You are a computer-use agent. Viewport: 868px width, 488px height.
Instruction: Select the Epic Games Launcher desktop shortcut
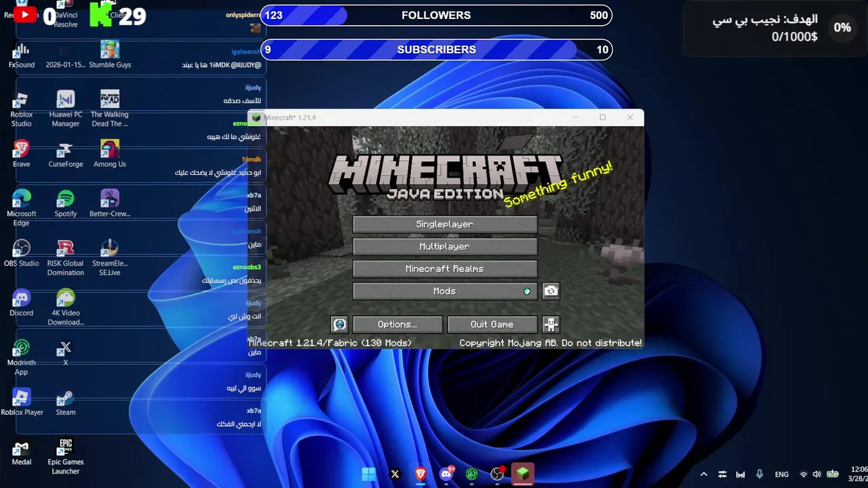66,457
